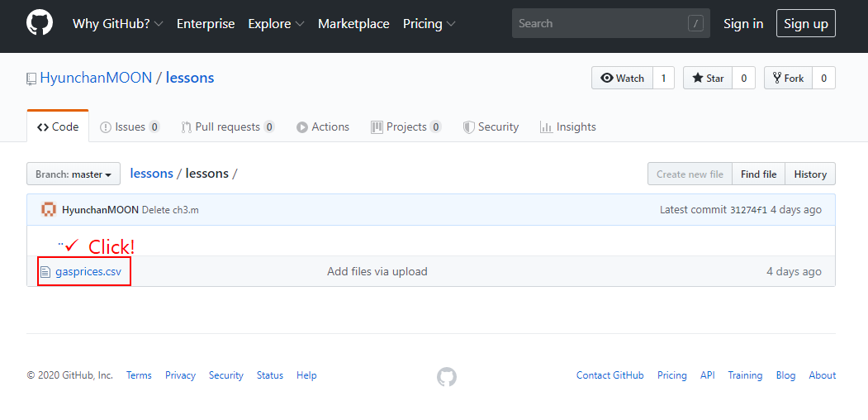The width and height of the screenshot is (868, 420).
Task: Star the lessons repository
Action: [708, 78]
